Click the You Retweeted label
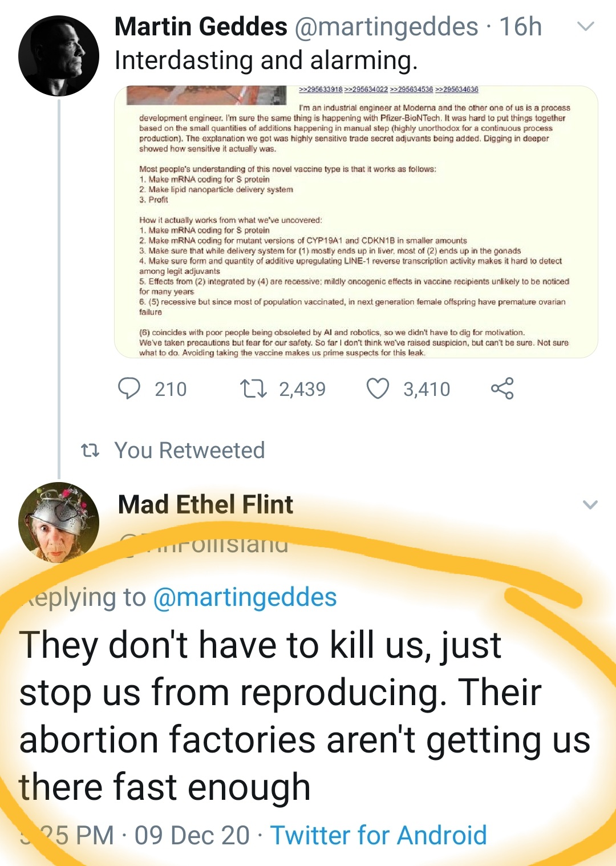 point(189,451)
